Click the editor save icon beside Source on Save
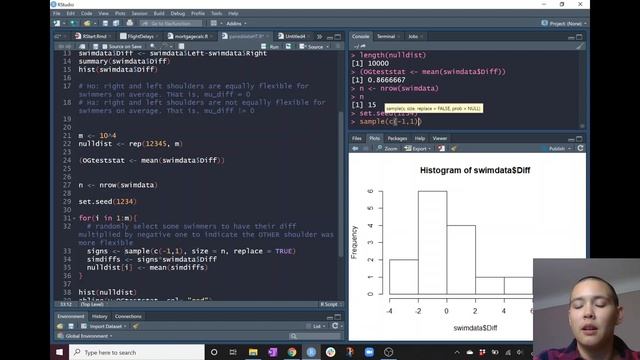640x360 pixels. coord(96,47)
